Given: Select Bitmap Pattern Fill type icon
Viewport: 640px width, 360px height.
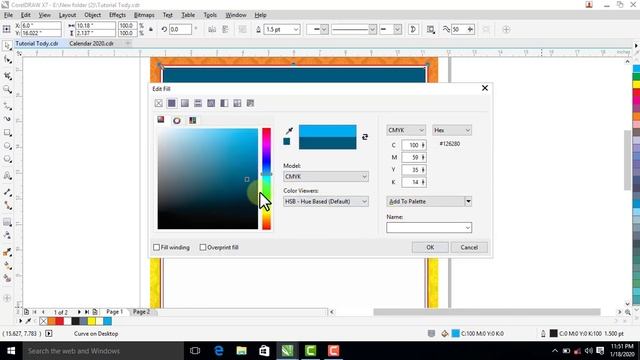Looking at the screenshot, I should [x=211, y=103].
